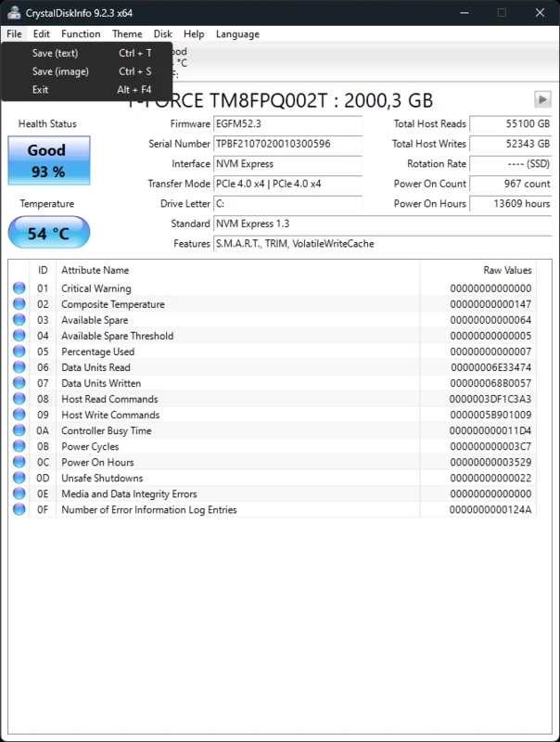Click the next disk arrow button
The height and width of the screenshot is (742, 560).
[x=542, y=100]
